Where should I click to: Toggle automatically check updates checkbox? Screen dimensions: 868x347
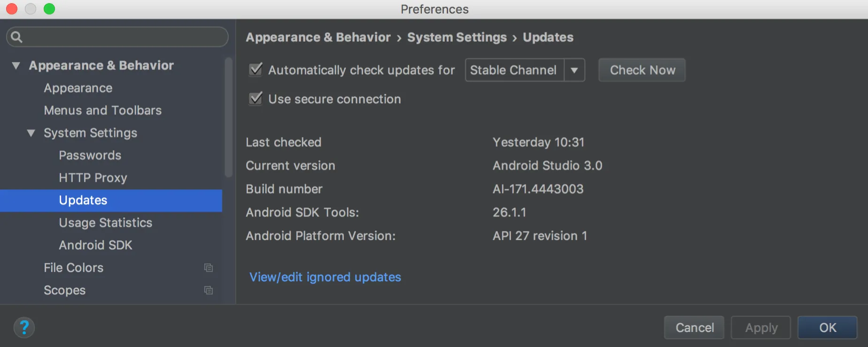(256, 70)
